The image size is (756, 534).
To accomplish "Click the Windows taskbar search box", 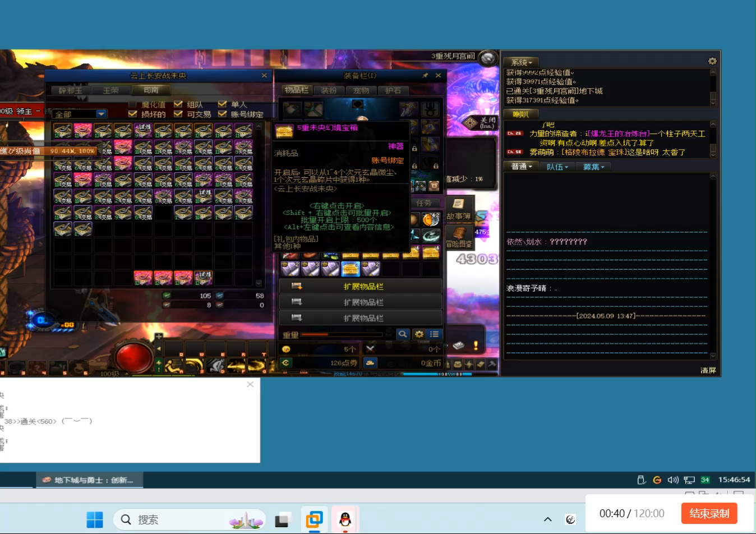I will pyautogui.click(x=190, y=520).
